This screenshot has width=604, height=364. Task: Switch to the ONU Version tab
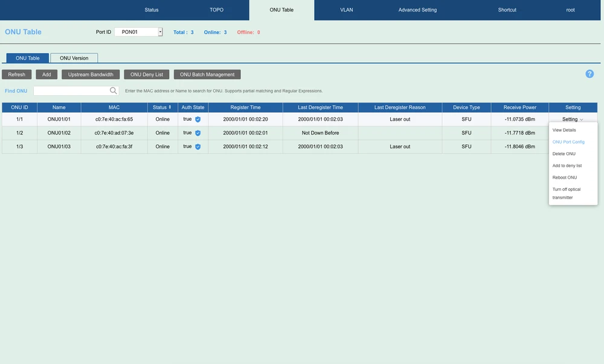(74, 58)
